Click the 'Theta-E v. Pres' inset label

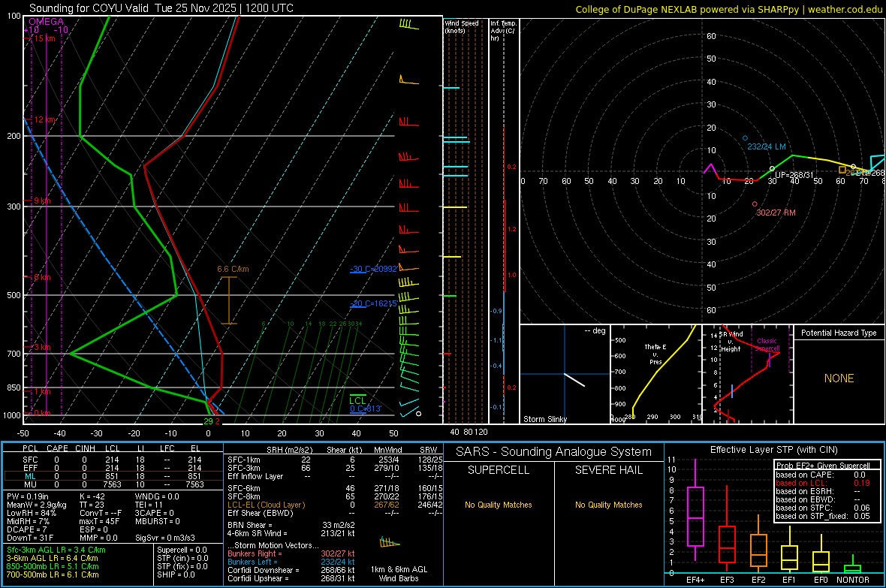point(655,354)
